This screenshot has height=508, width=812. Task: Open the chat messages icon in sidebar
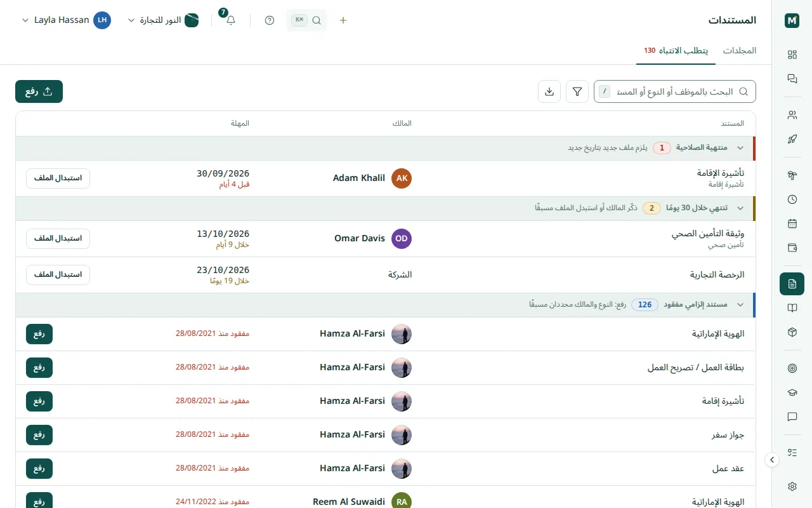point(792,79)
